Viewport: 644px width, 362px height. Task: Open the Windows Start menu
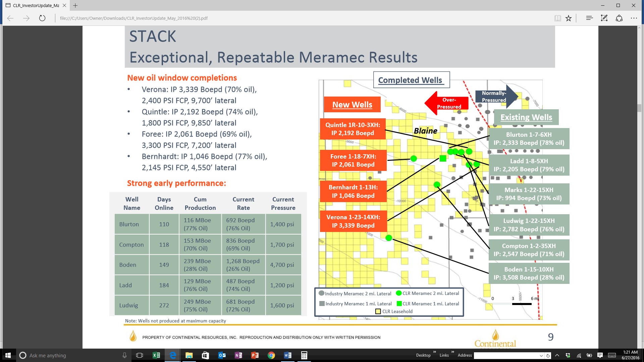[8, 355]
